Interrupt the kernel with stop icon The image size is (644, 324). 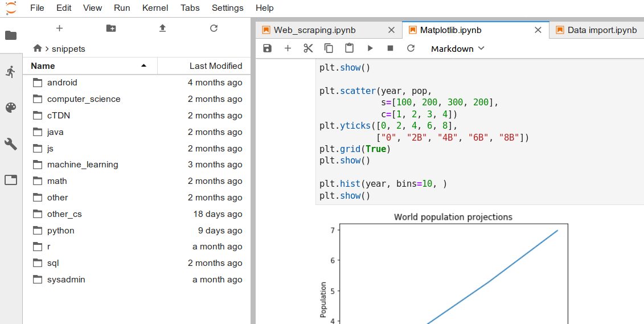pyautogui.click(x=390, y=48)
